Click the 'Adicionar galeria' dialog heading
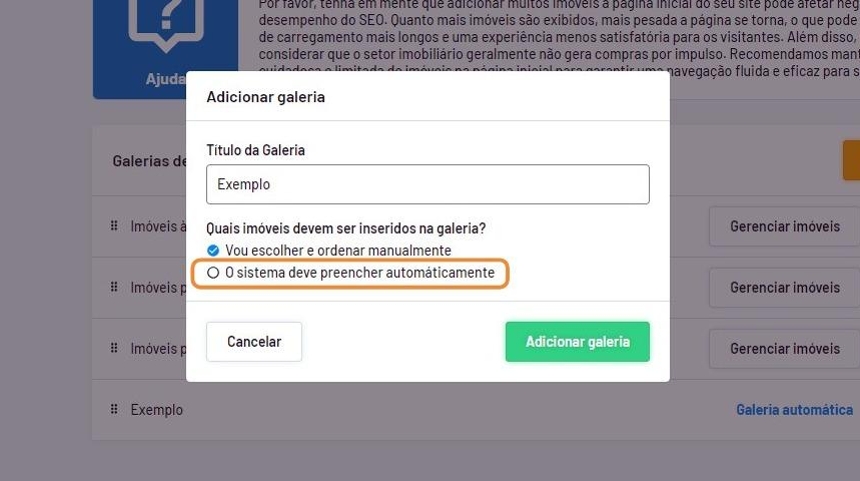Viewport: 860px width, 481px height. click(x=265, y=97)
